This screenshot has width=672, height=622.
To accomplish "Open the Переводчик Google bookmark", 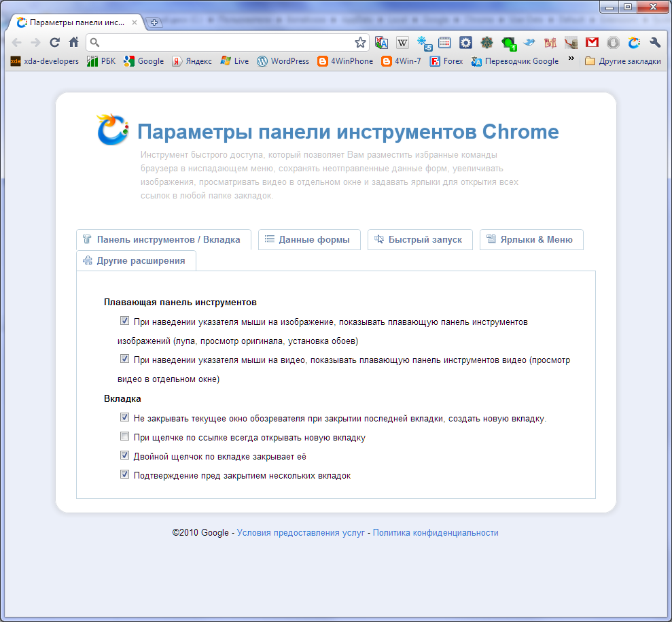I will pos(515,61).
